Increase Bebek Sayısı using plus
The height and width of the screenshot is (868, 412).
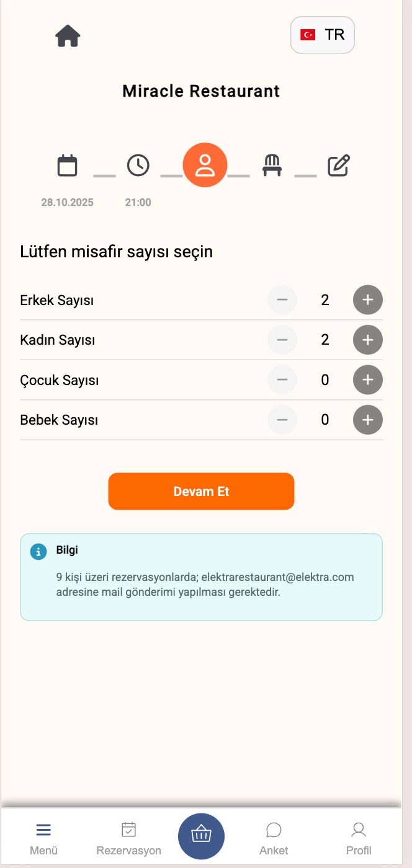[367, 420]
